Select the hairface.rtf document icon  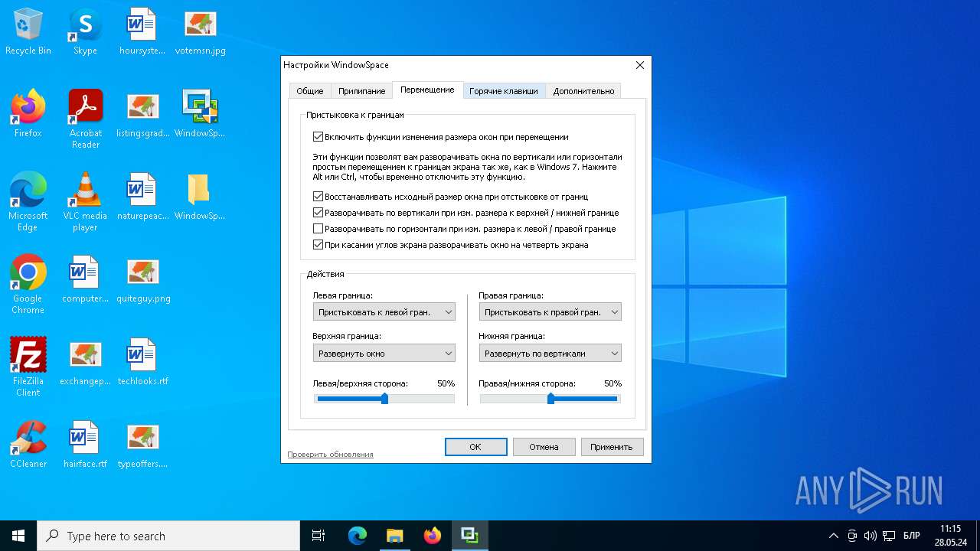coord(85,445)
